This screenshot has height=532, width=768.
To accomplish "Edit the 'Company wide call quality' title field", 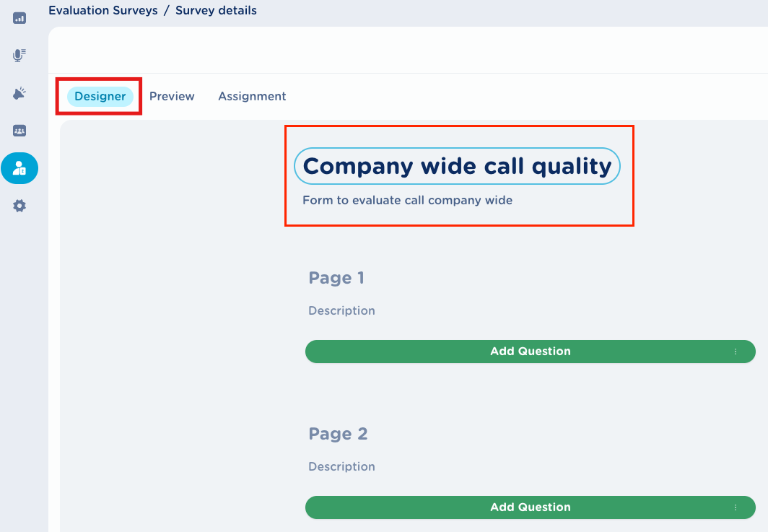I will 457,166.
